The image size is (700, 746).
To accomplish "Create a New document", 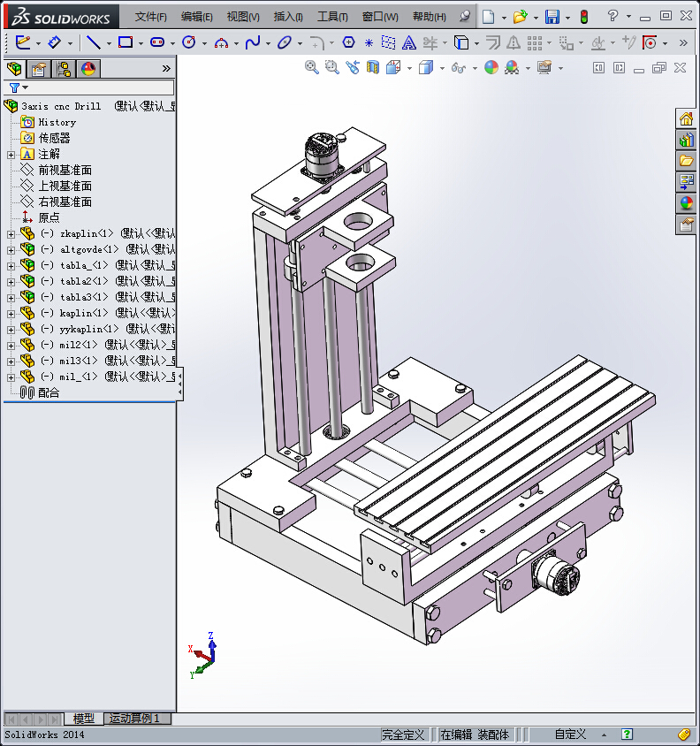I will pos(488,17).
